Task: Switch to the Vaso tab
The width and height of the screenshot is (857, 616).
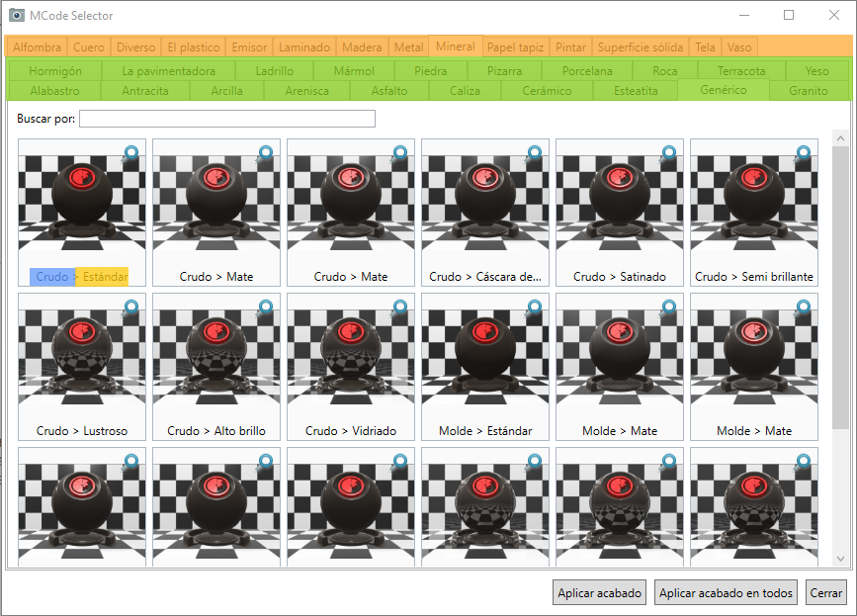Action: point(739,47)
